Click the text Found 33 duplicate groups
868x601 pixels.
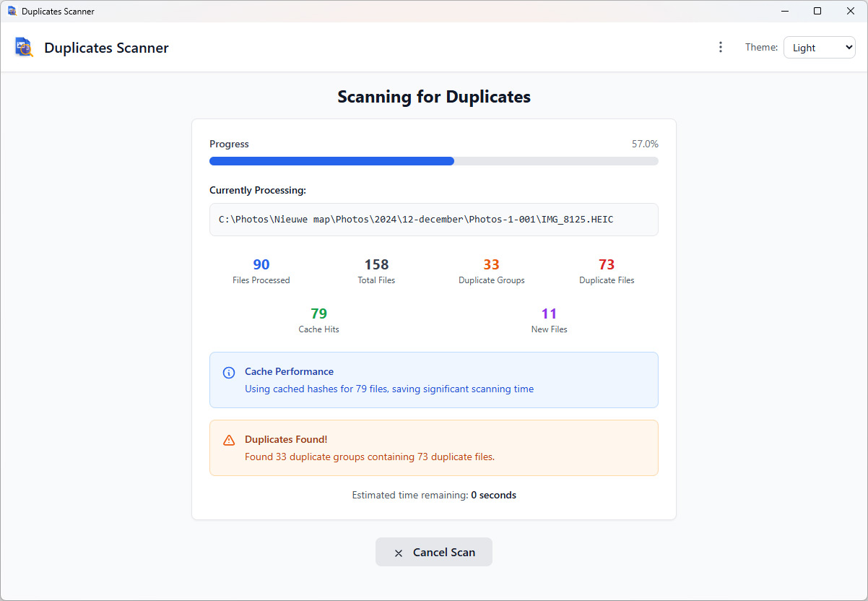pyautogui.click(x=370, y=457)
